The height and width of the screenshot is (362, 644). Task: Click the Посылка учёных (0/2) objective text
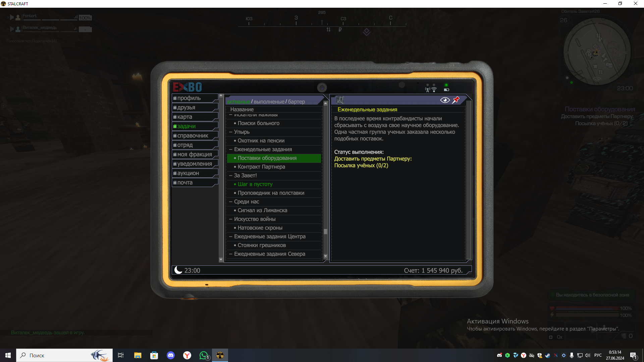tap(361, 166)
